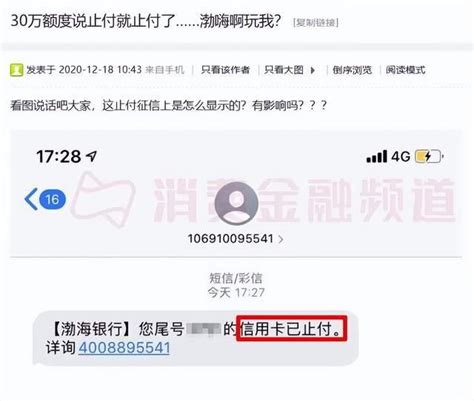Tap the charging battery icon
This screenshot has width=474, height=401.
pos(429,156)
